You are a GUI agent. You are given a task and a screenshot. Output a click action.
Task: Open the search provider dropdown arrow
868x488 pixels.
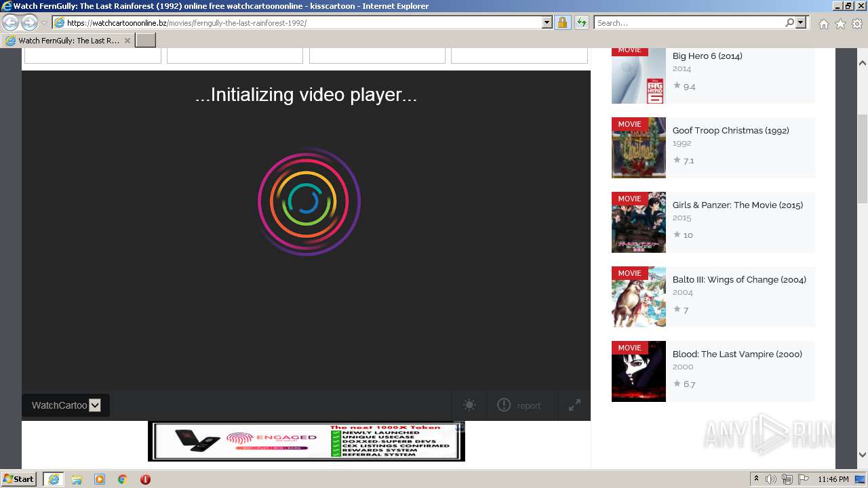[x=801, y=23]
